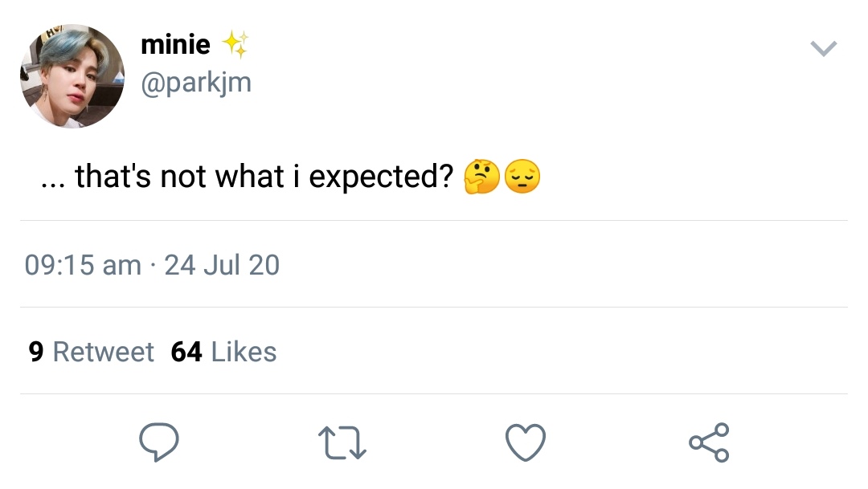Tap the word "expected?" in the tweet

[x=382, y=177]
